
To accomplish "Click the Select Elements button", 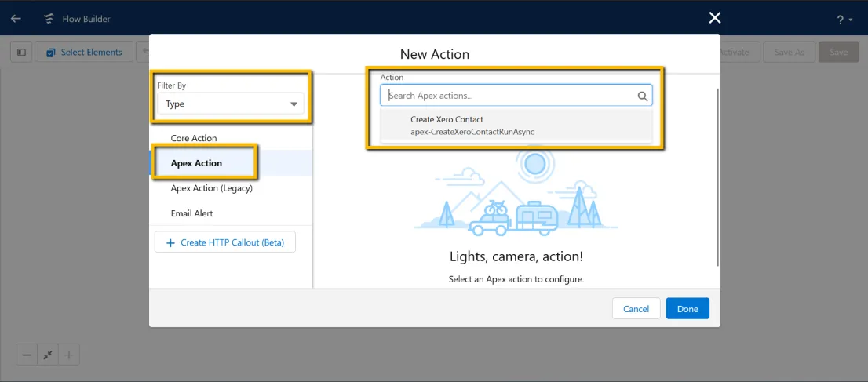I will coord(84,52).
